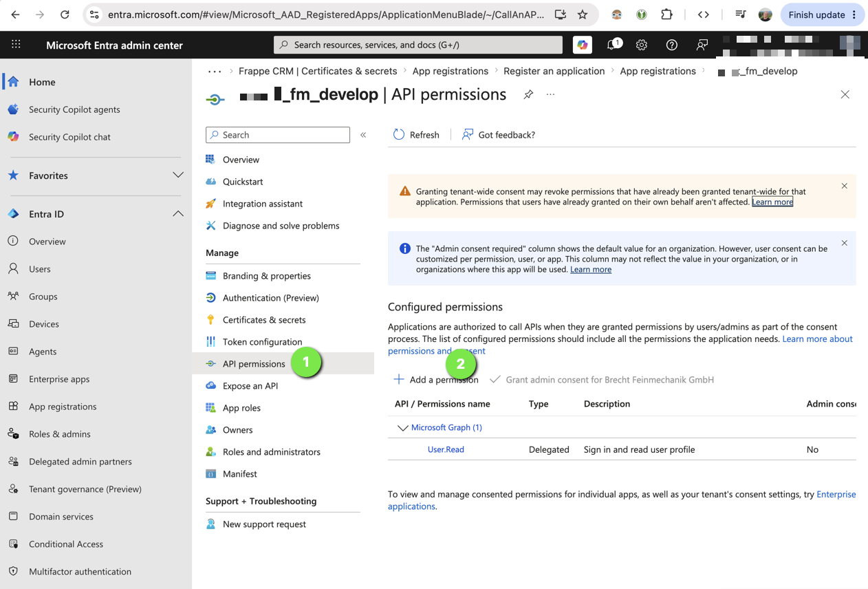The width and height of the screenshot is (868, 589).
Task: Click Add a permission
Action: point(436,380)
